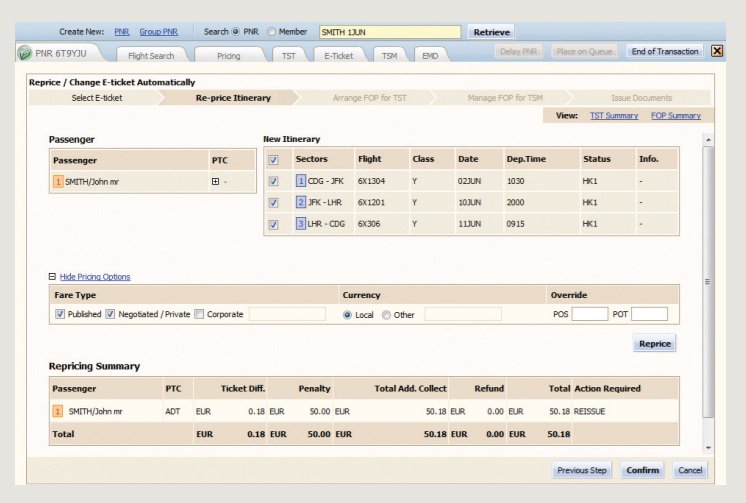Screen dimensions: 746x503
Task: Create new Group PNR link
Action: (158, 32)
